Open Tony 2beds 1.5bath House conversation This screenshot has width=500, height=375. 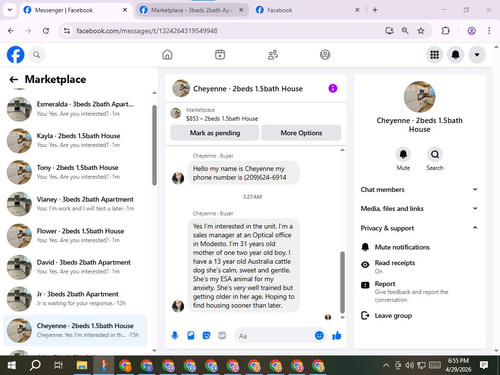(76, 172)
